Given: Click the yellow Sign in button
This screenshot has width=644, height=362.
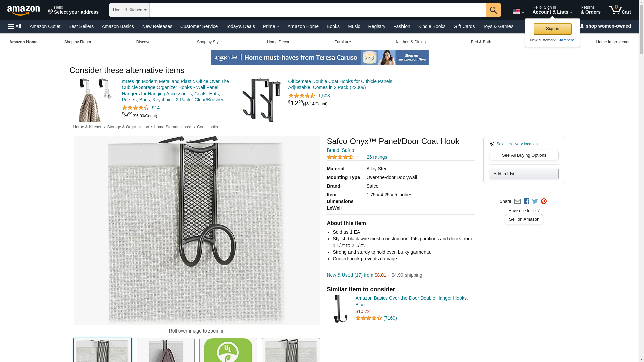Looking at the screenshot, I should [x=552, y=29].
